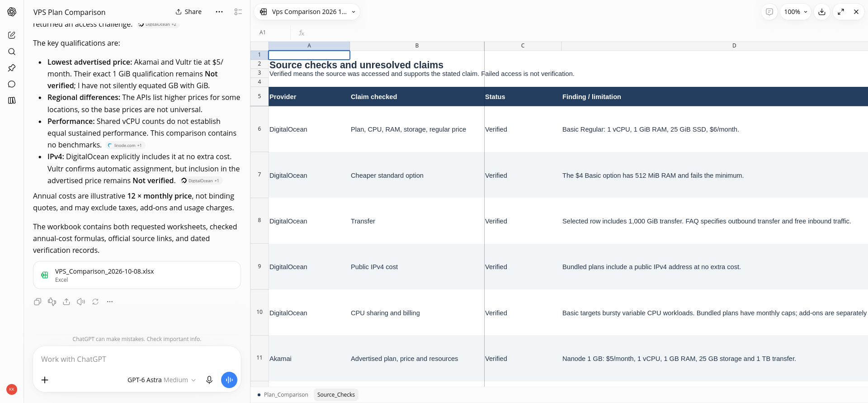Open the library icon in sidebar

[12, 100]
